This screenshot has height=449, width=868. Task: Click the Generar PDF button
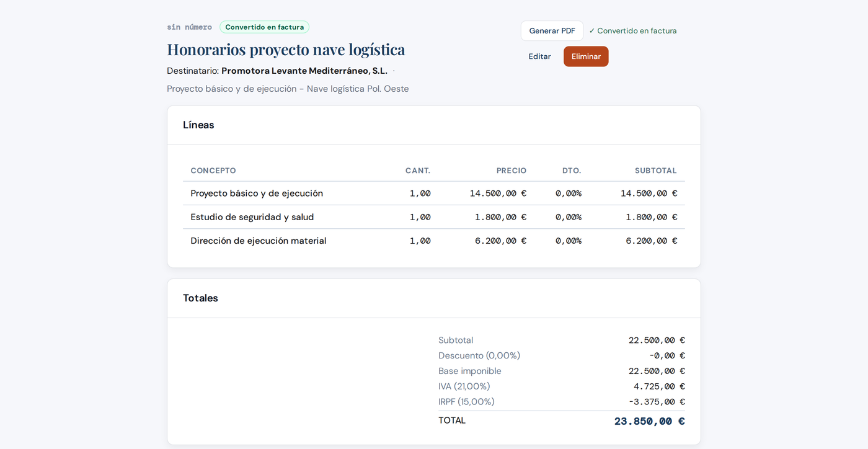tap(552, 31)
